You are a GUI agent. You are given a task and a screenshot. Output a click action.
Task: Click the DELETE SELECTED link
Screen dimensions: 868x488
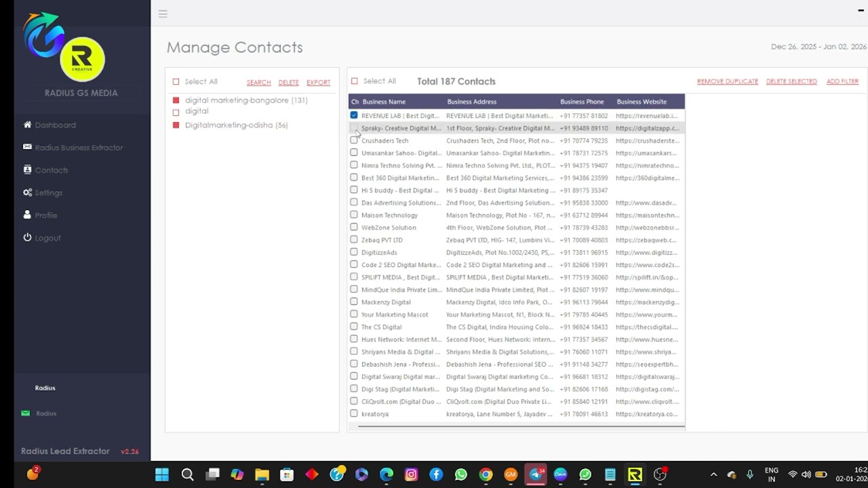point(791,81)
